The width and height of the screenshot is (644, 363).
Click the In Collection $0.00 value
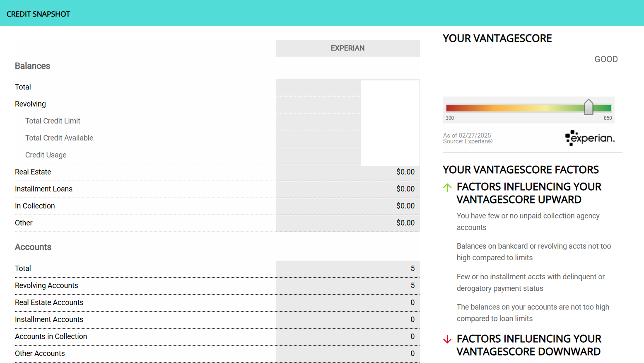405,206
